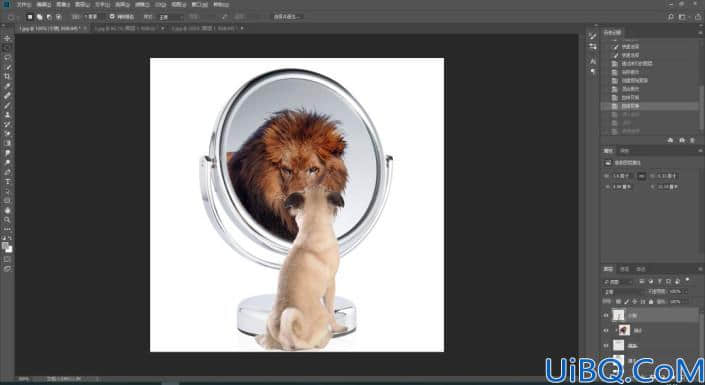Switch to the second document tab
The width and height of the screenshot is (705, 385).
click(127, 28)
